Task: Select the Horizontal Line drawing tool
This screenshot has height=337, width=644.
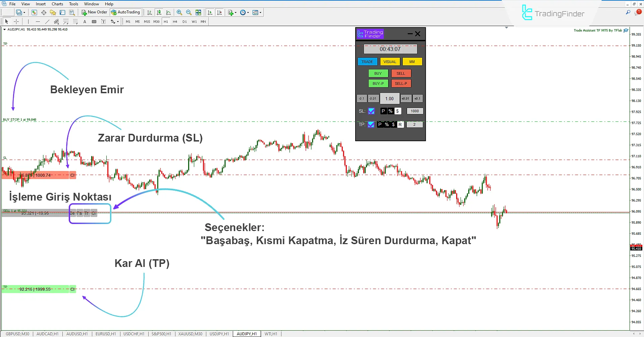Action: [x=38, y=21]
